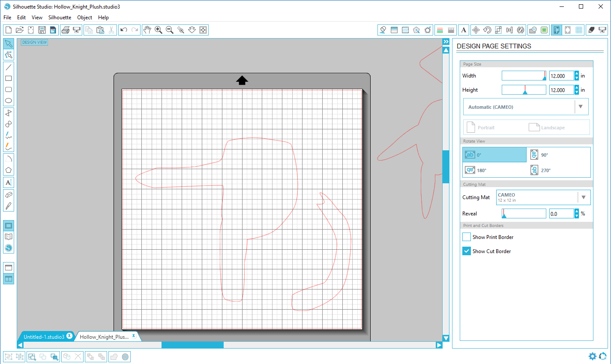Open the Text Style panel icon

click(x=464, y=30)
